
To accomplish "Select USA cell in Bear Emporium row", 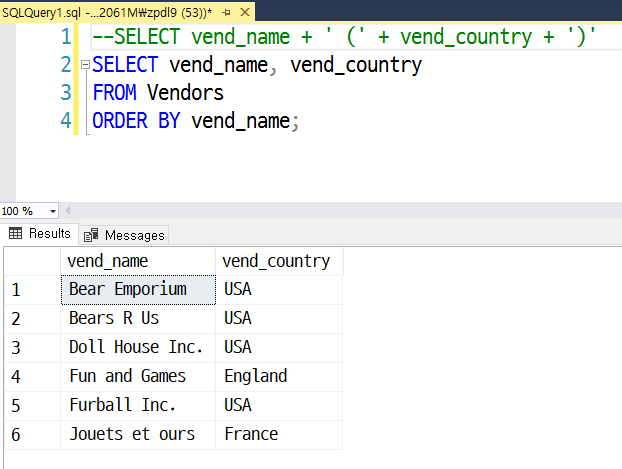I will coord(279,290).
